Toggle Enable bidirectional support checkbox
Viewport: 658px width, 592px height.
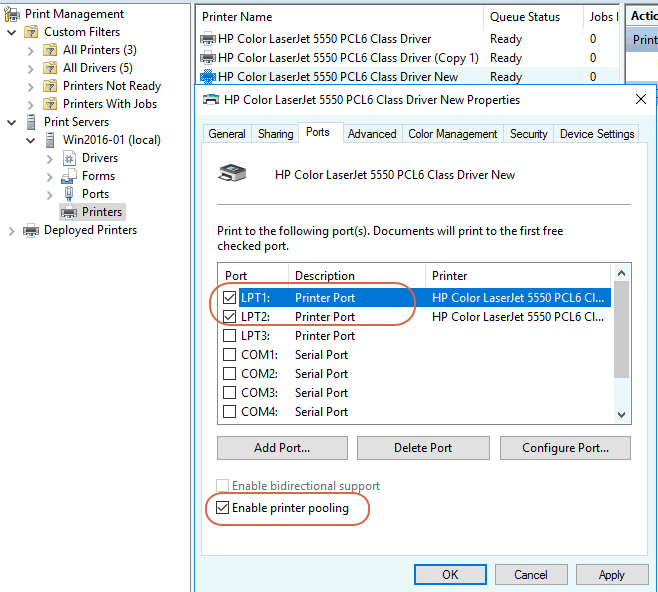(222, 485)
